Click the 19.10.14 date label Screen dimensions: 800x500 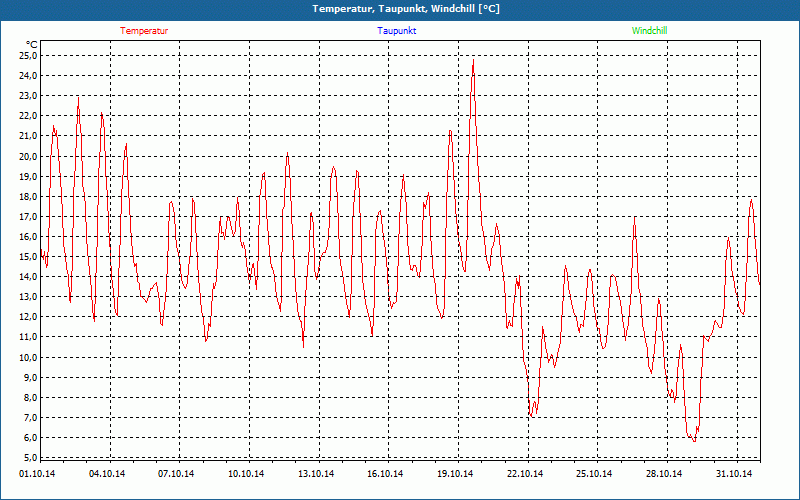[455, 474]
